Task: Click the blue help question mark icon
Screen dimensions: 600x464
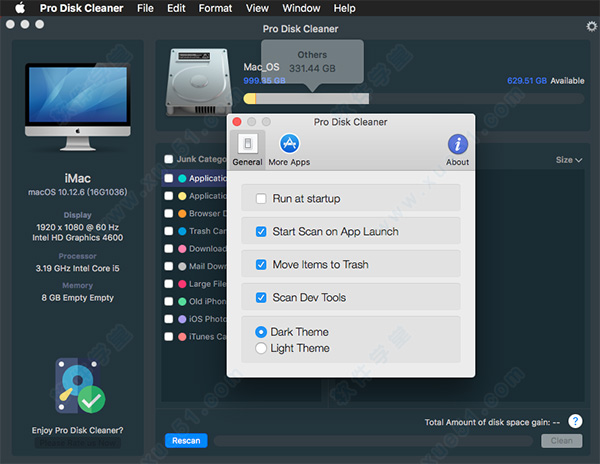Action: tap(575, 421)
